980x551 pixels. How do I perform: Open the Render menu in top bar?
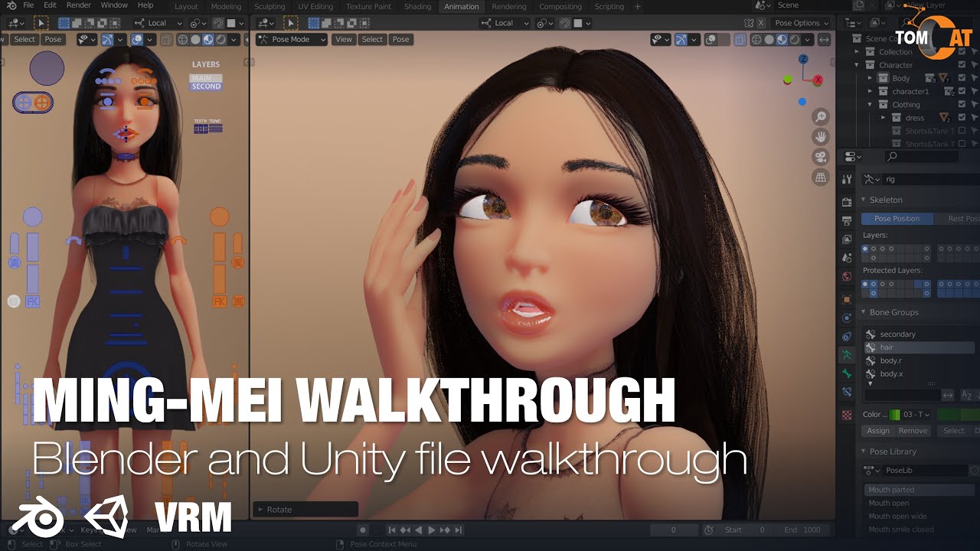click(79, 5)
